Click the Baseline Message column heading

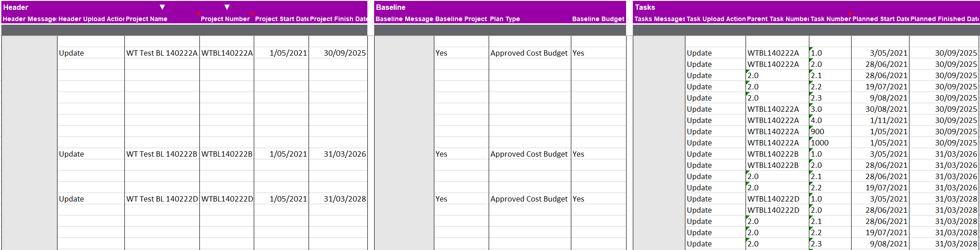click(404, 19)
